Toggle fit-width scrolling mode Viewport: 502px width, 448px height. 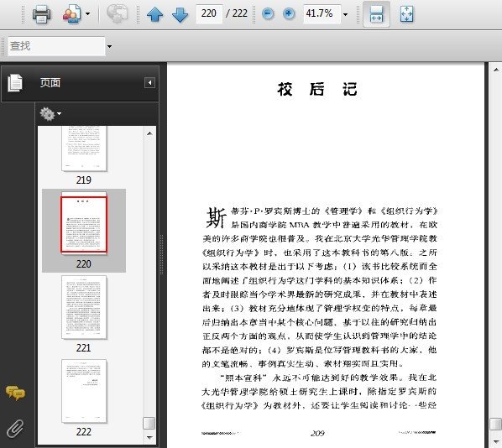click(x=376, y=14)
